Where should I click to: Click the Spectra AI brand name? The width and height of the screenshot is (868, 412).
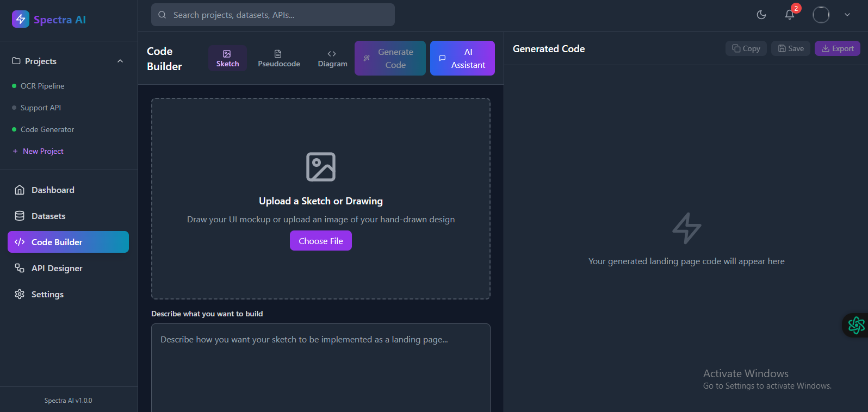[x=60, y=20]
